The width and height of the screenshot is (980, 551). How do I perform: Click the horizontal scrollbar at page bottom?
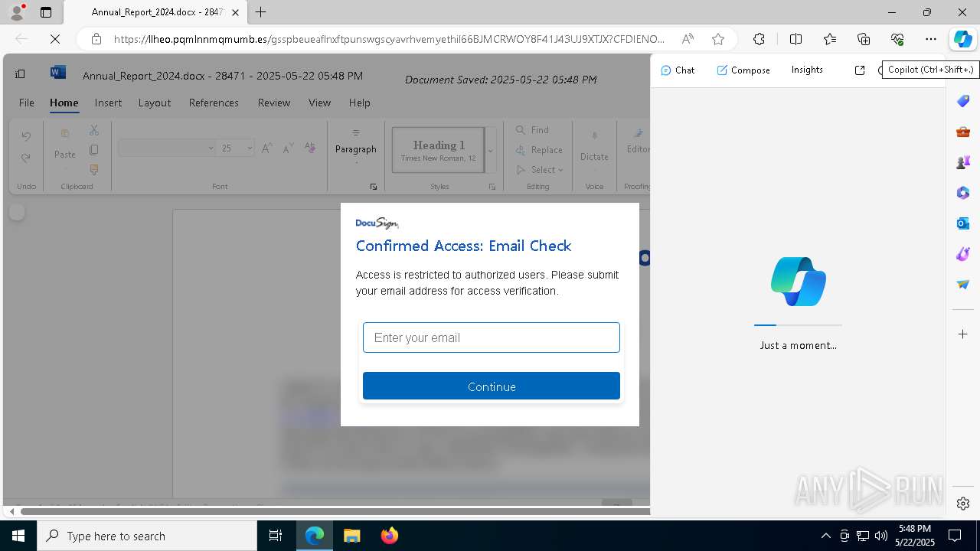pyautogui.click(x=335, y=511)
